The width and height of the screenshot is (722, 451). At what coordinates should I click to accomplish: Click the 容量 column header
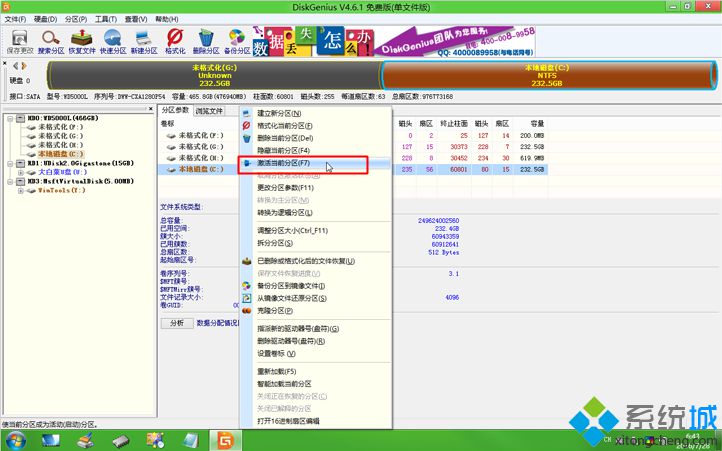(537, 123)
